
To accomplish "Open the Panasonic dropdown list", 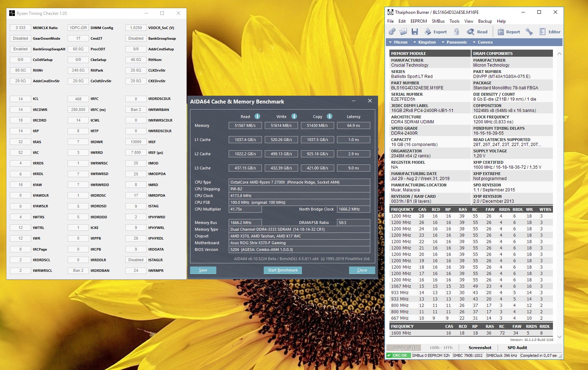I will pos(454,42).
